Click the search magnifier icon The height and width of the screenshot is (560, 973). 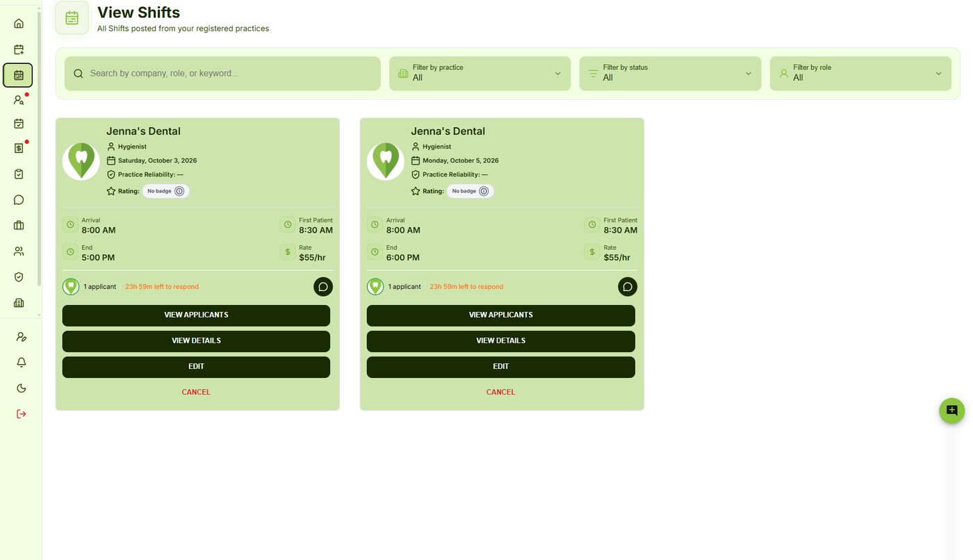(79, 74)
